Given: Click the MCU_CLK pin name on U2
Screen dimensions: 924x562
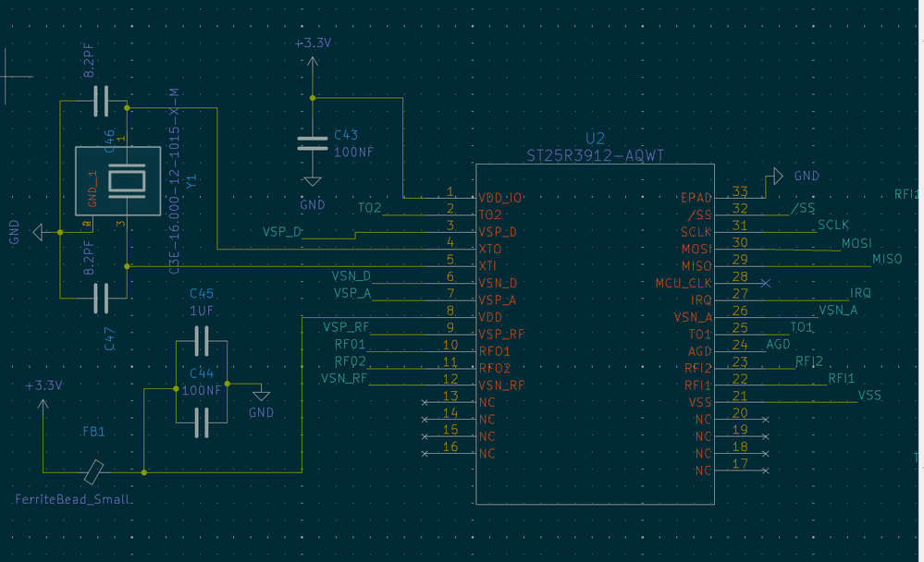Looking at the screenshot, I should coord(684,284).
